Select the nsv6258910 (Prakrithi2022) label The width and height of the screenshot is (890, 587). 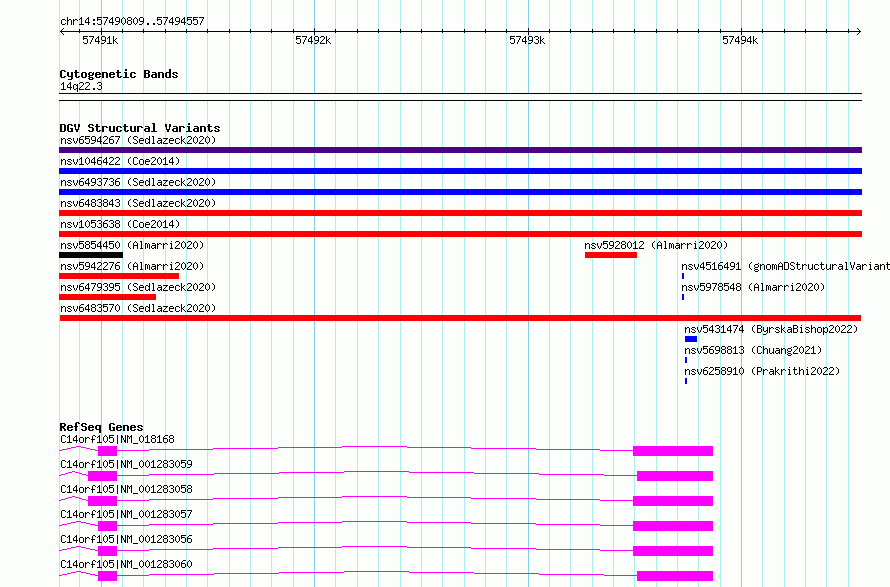pyautogui.click(x=762, y=371)
